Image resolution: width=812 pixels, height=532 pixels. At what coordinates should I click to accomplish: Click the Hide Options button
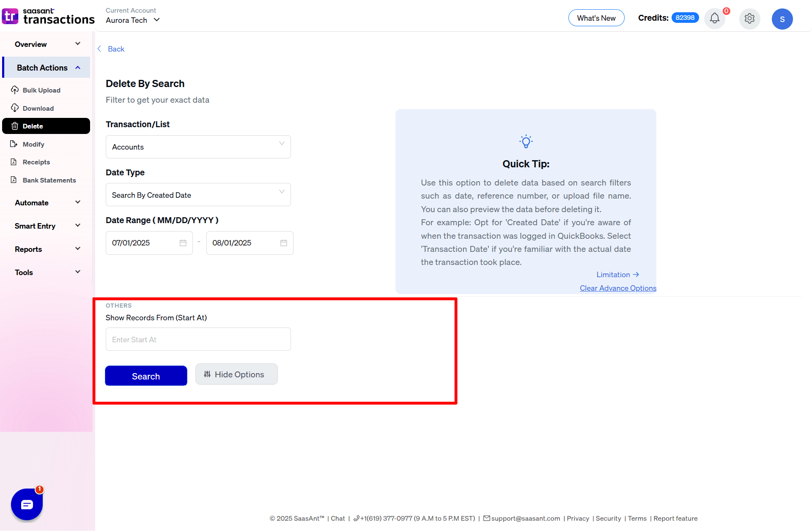(236, 374)
